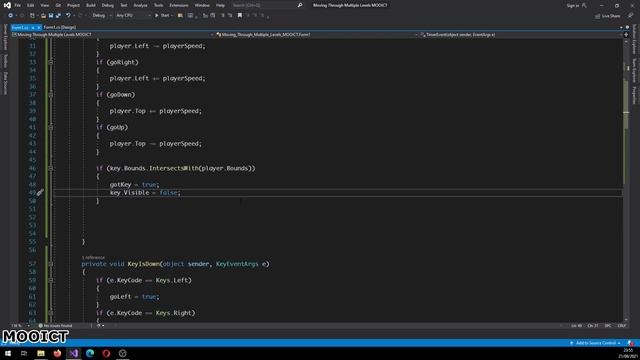
Task: Click the New Project toolbar icon
Action: point(32,16)
